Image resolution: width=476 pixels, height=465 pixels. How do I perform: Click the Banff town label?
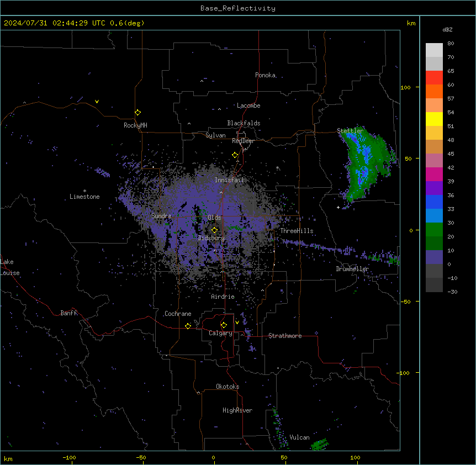pyautogui.click(x=68, y=313)
